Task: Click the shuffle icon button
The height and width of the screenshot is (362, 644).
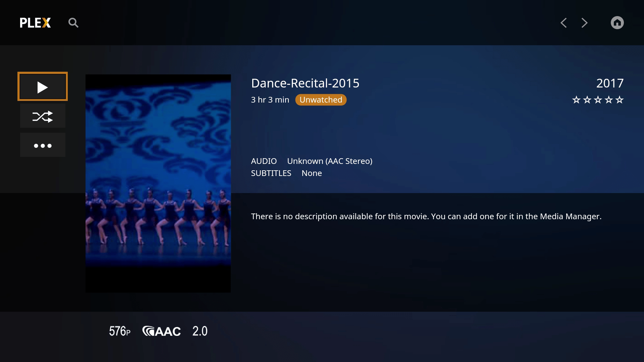Action: tap(43, 116)
